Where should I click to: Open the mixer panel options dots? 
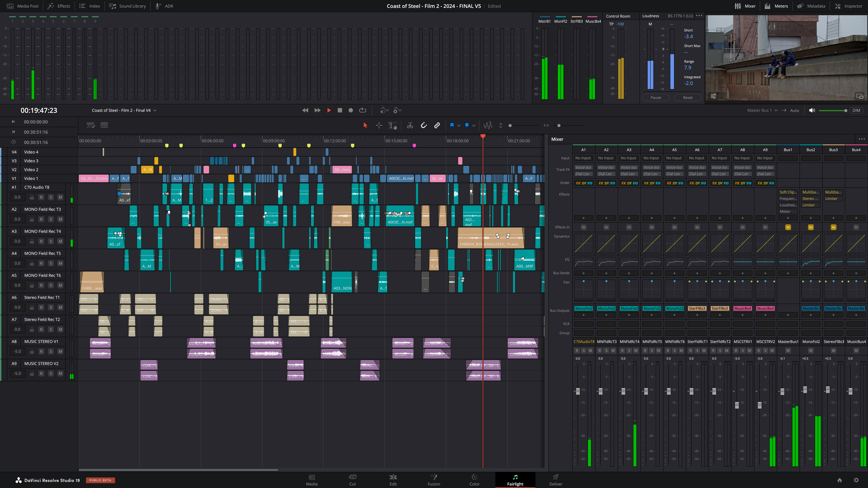coord(862,139)
